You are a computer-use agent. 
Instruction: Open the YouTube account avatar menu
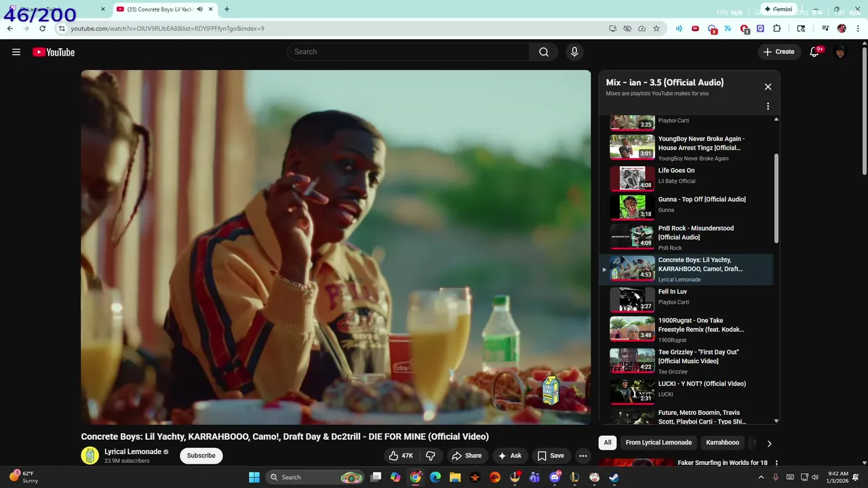[840, 52]
